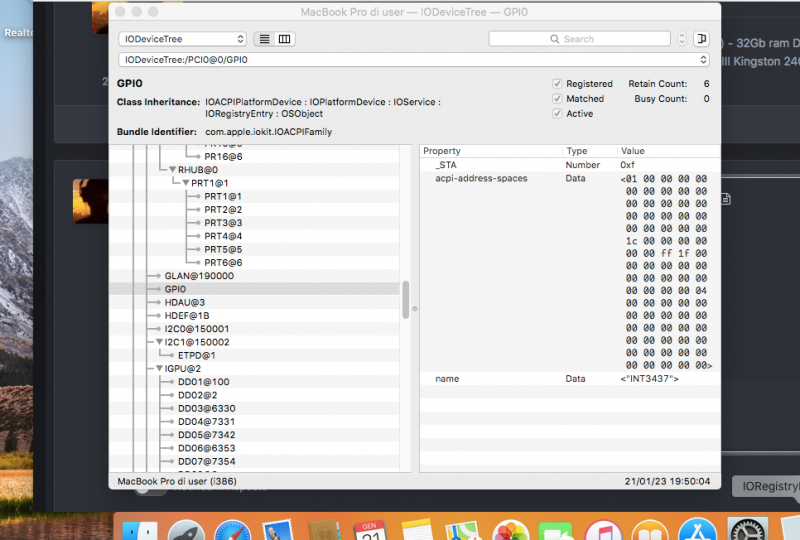Select GLAN@190000 in the device tree

(199, 275)
